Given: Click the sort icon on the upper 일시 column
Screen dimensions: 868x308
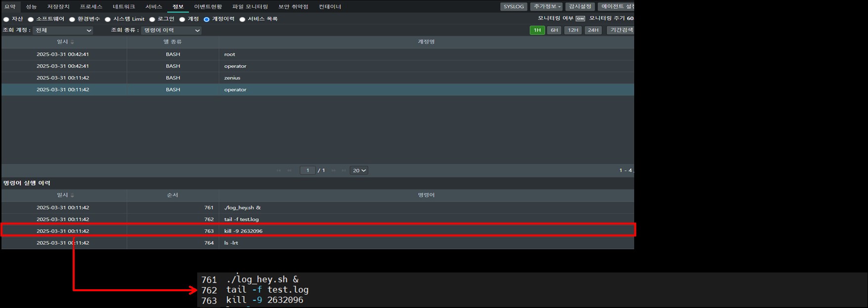Looking at the screenshot, I should pos(73,42).
